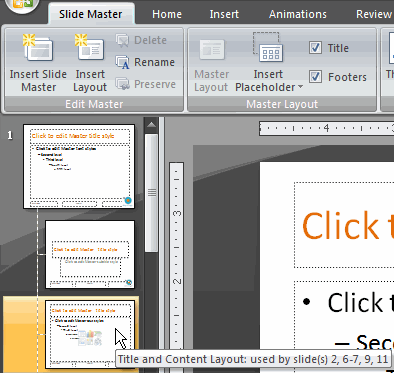Click the Insert Layout icon
Screen dimensions: 394x373
click(89, 48)
